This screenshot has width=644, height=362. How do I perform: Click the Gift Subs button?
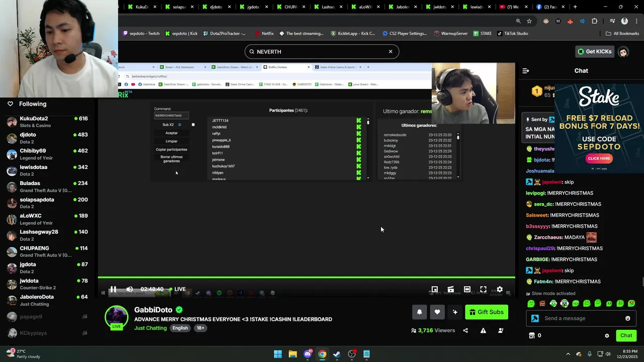click(x=486, y=312)
